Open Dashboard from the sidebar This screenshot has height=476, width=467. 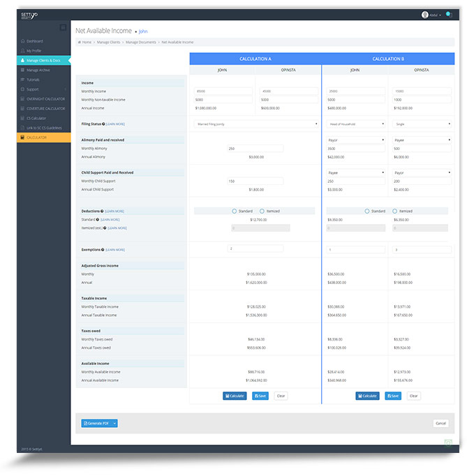click(35, 41)
